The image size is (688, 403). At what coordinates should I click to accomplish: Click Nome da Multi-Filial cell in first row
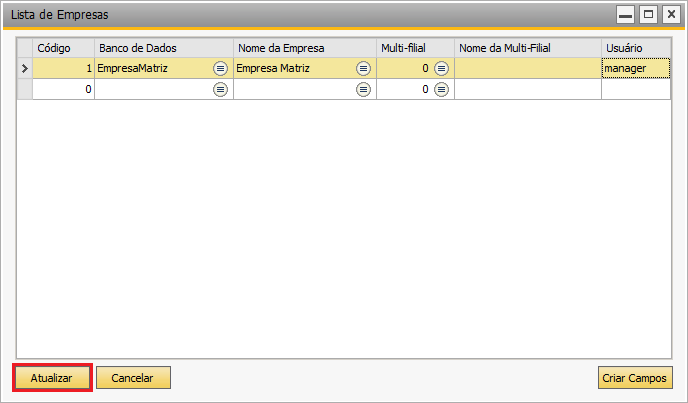(x=528, y=68)
